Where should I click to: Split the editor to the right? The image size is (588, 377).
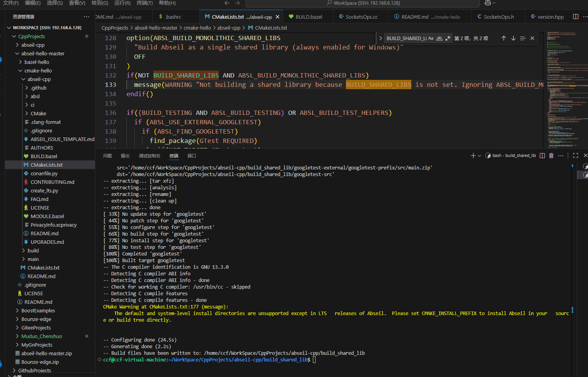coord(576,16)
